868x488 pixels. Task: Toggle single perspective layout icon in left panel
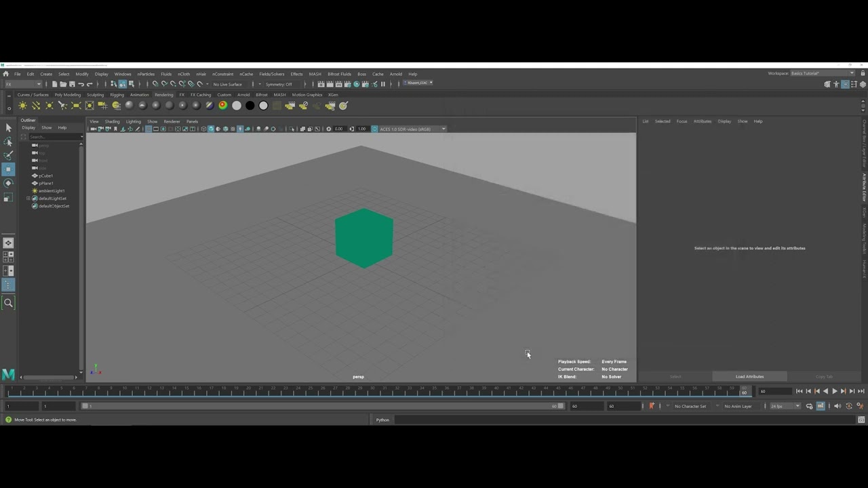click(8, 243)
